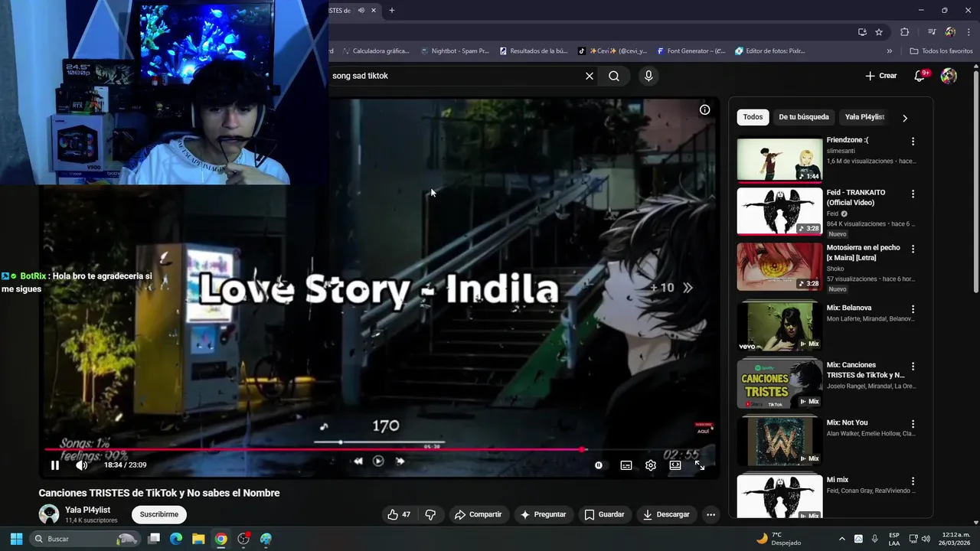Like the video with thumbs up

point(399,514)
